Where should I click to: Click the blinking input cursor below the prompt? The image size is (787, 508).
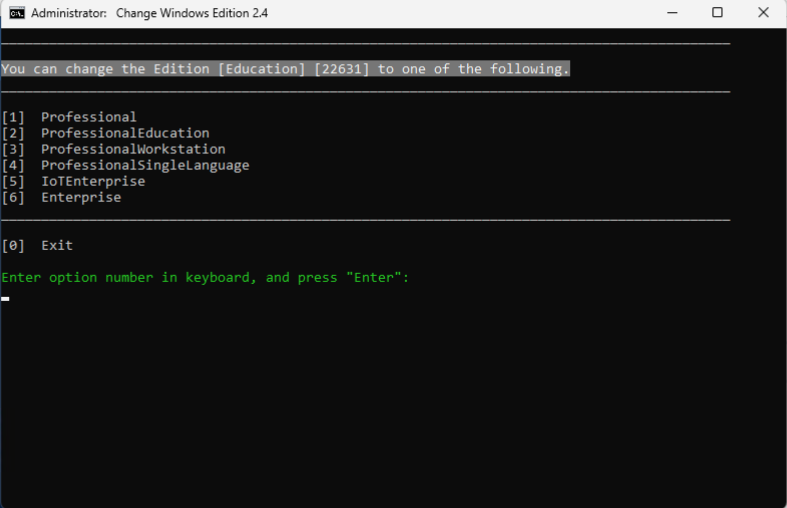tap(5, 299)
